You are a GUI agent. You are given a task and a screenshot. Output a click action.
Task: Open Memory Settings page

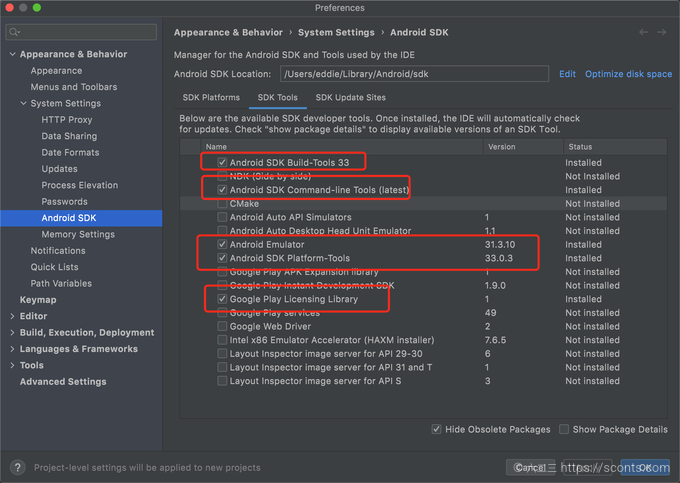(x=78, y=234)
